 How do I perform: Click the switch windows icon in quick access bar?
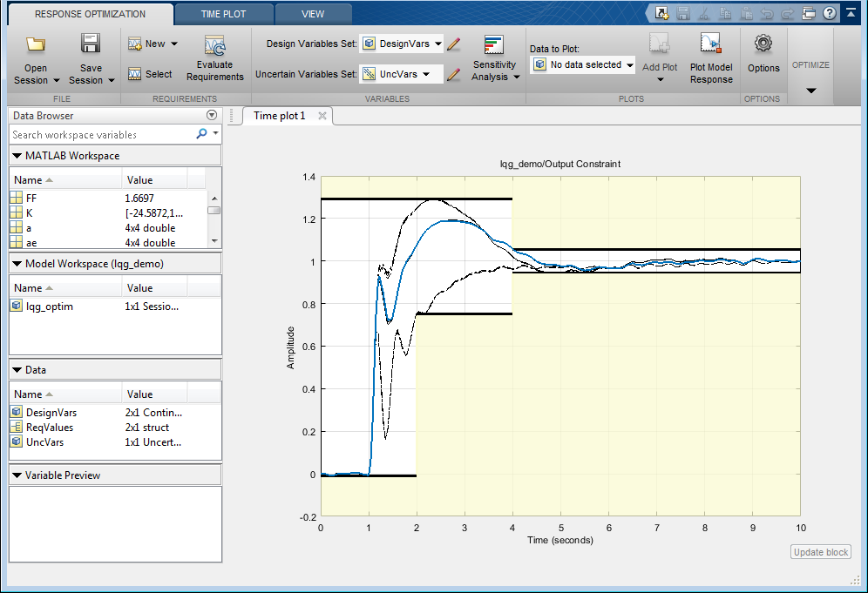(x=810, y=13)
